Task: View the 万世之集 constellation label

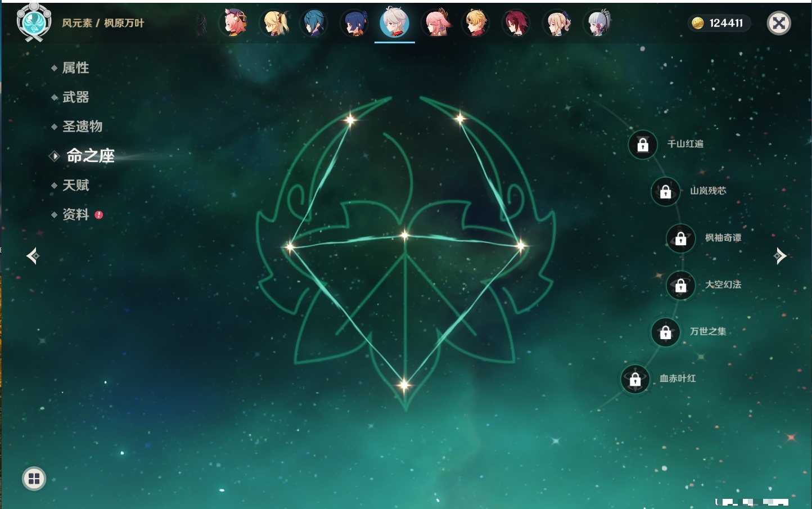Action: click(x=708, y=331)
